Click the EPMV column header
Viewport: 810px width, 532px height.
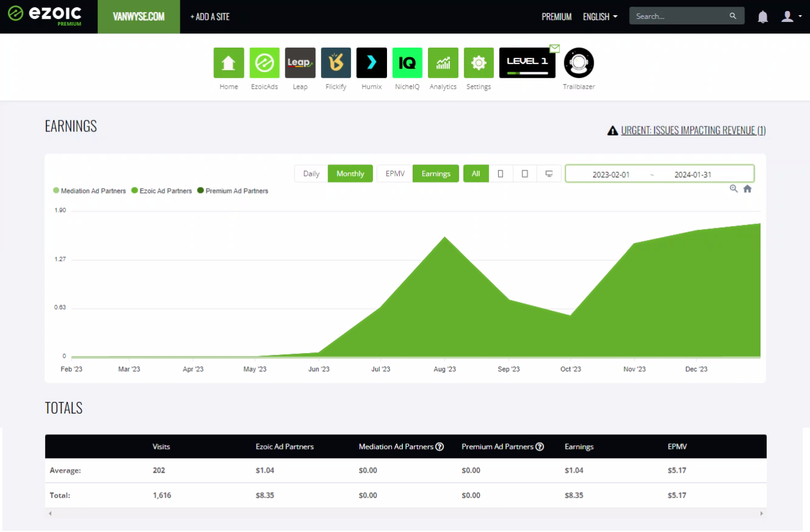(x=678, y=447)
